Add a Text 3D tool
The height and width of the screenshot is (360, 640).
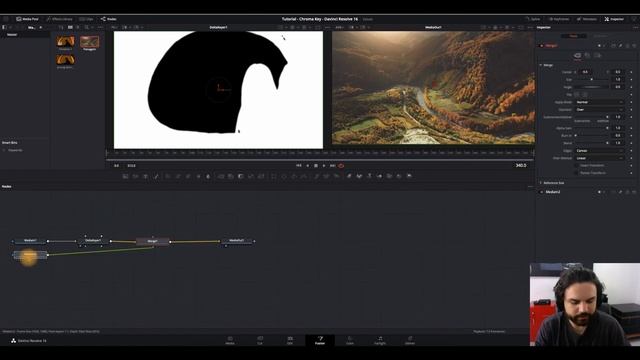pos(369,176)
